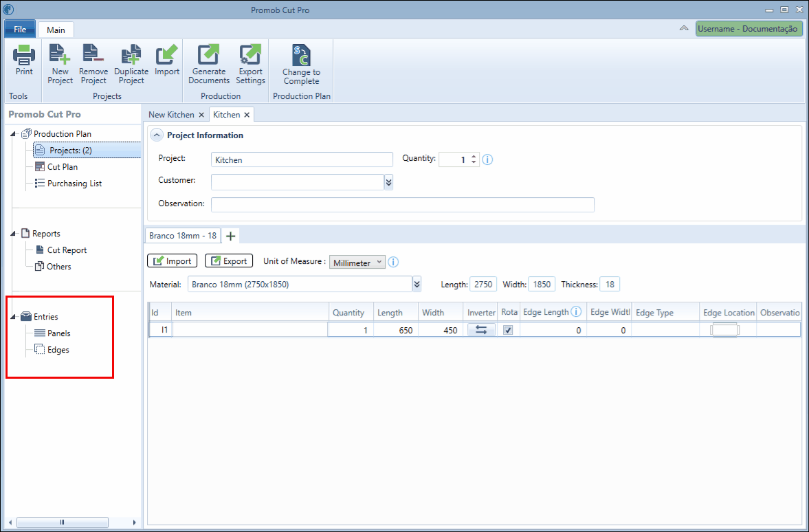This screenshot has height=532, width=809.
Task: Click the Inverter swap arrows for item I1
Action: pos(481,330)
